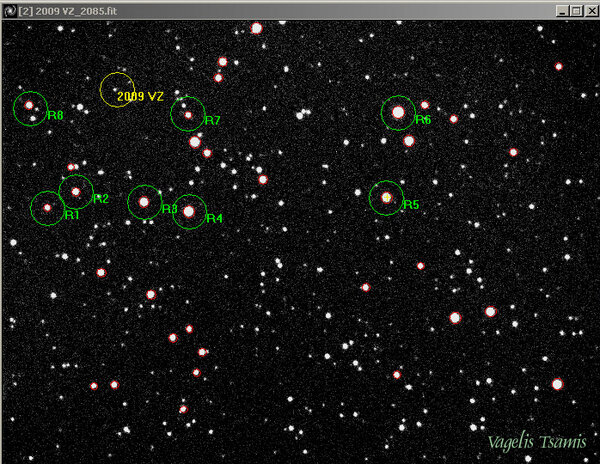600x464 pixels.
Task: Maximize the 2009 VZ_2085.fit image window
Action: tap(577, 8)
